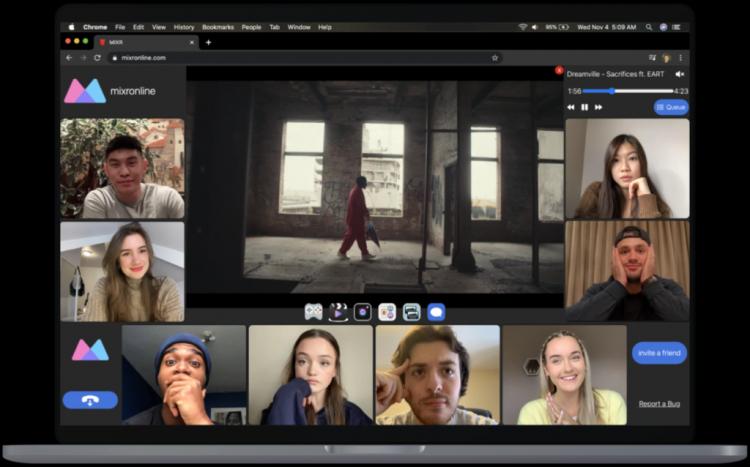
Task: Click the track title 'Dreamville - Sacrifices ft. EART'
Action: [x=616, y=74]
